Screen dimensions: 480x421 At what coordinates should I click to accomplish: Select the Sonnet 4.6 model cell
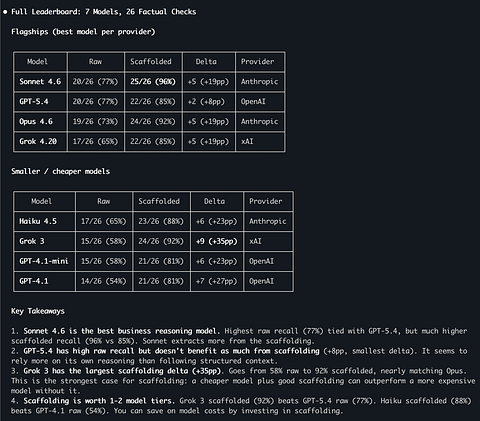point(40,82)
